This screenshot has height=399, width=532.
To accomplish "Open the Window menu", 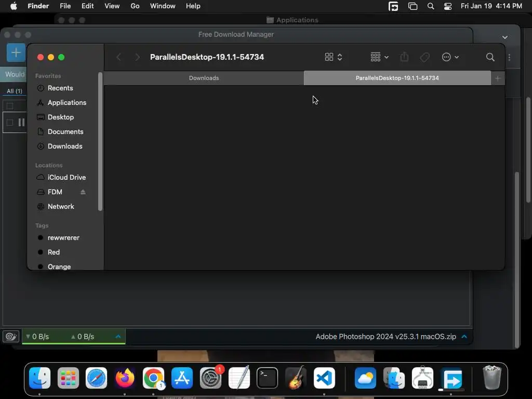I will (163, 6).
